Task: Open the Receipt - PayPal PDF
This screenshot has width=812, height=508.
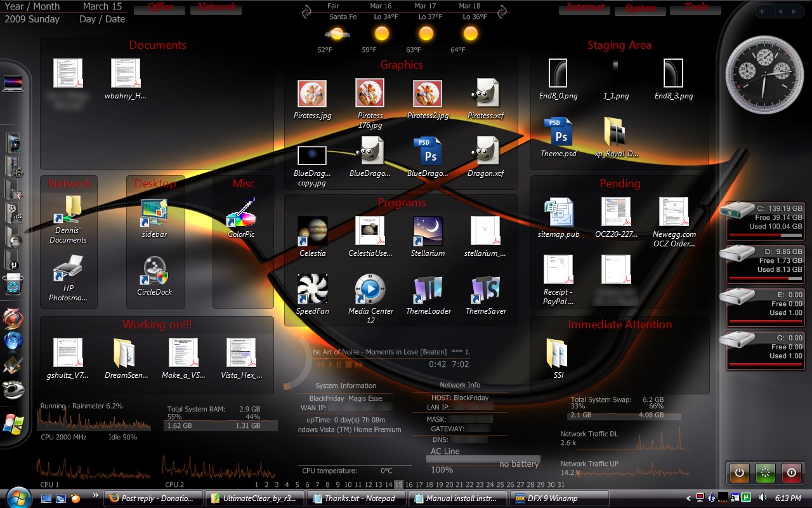Action: pos(558,280)
